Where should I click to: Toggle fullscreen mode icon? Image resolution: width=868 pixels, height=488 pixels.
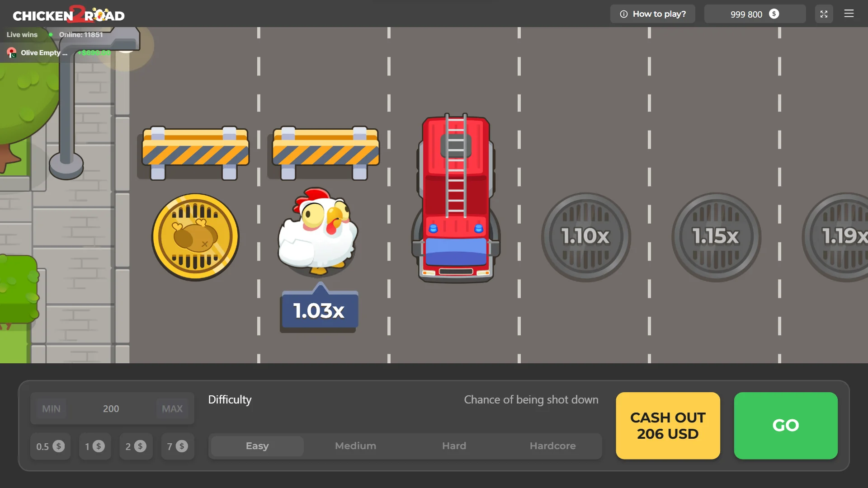point(824,14)
